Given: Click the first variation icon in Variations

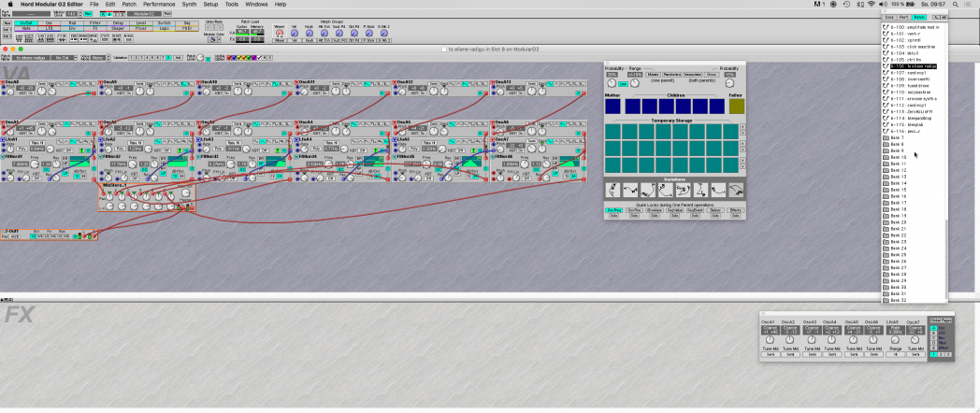Looking at the screenshot, I should (613, 191).
